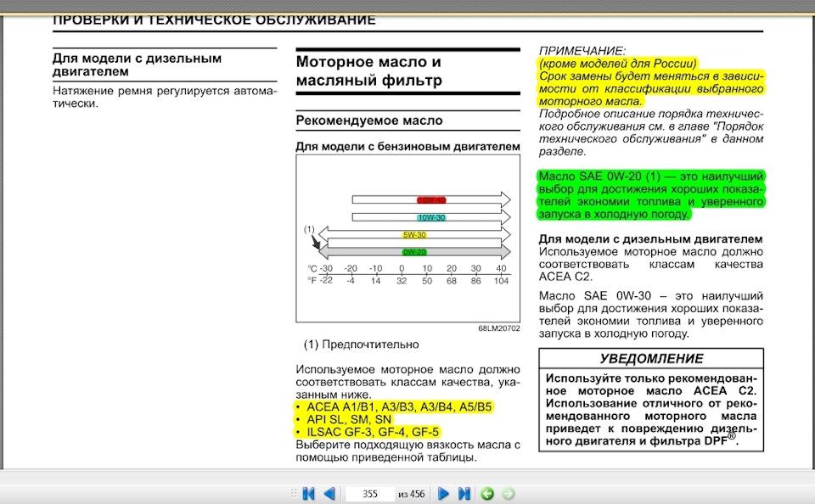Viewport: 815px width, 504px height.
Task: Click the green 0W-20 label in chart
Action: click(414, 252)
